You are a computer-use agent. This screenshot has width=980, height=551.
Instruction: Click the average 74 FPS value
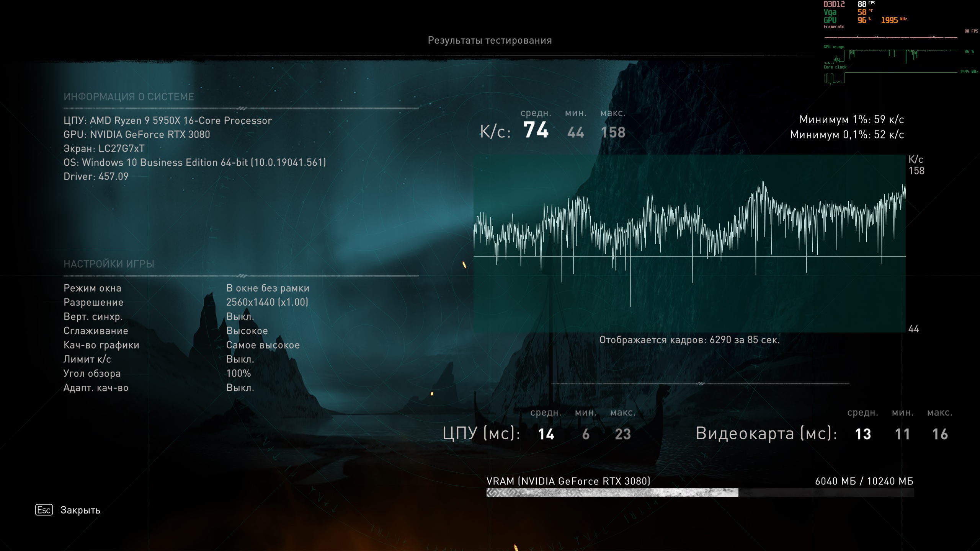tap(536, 130)
